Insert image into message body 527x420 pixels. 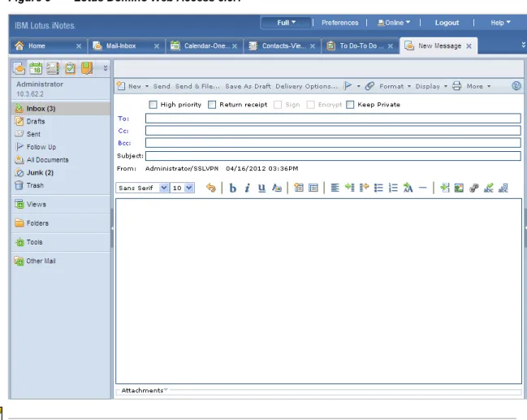pos(459,188)
